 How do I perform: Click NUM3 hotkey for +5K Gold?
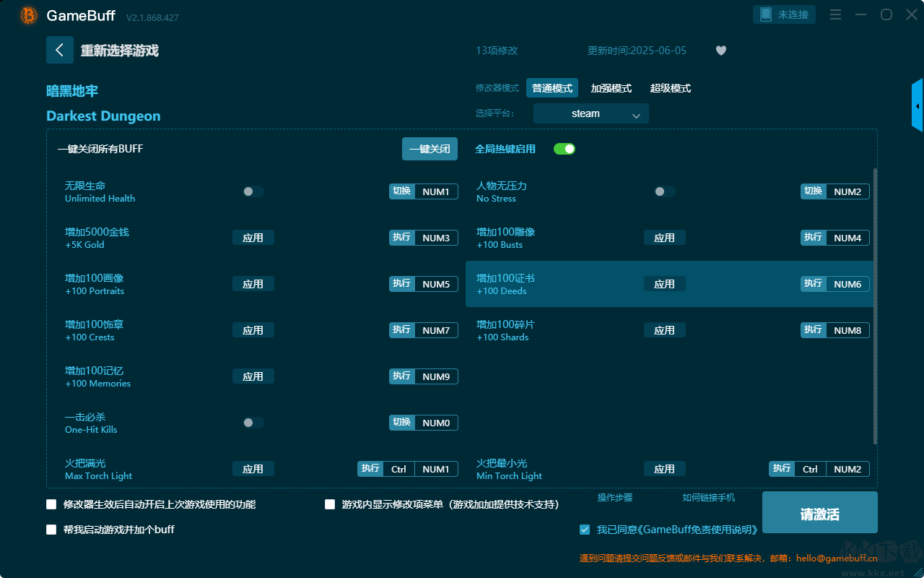point(436,238)
